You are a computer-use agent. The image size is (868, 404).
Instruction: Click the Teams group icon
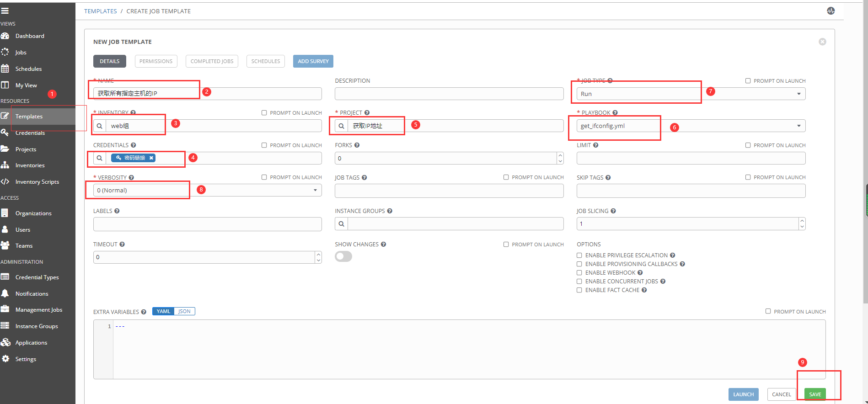(x=5, y=245)
